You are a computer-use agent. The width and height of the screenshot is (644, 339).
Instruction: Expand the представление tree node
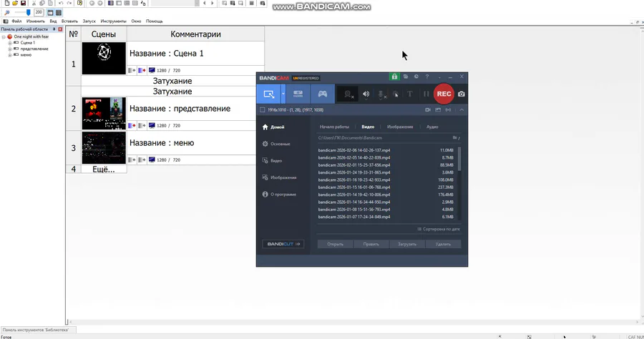[10, 49]
